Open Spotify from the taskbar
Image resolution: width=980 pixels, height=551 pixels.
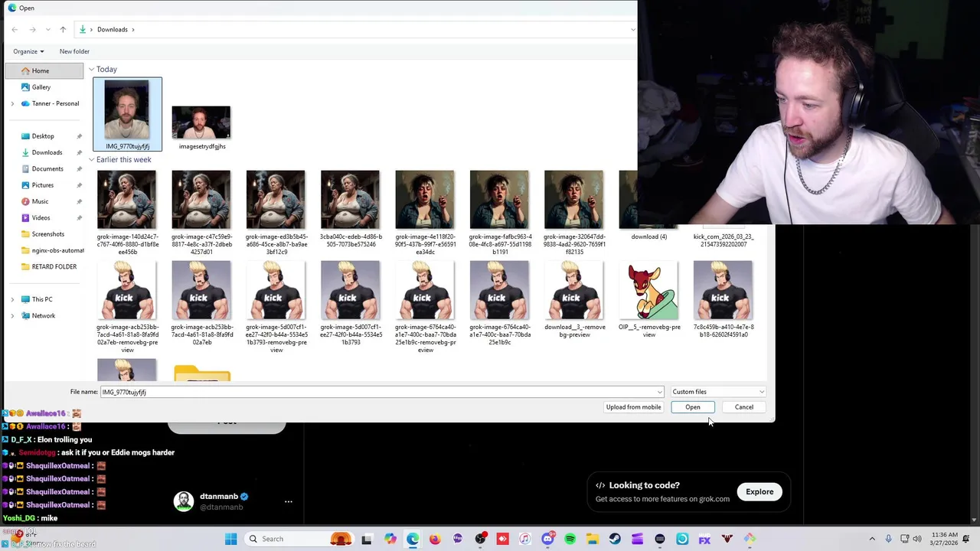pyautogui.click(x=570, y=539)
